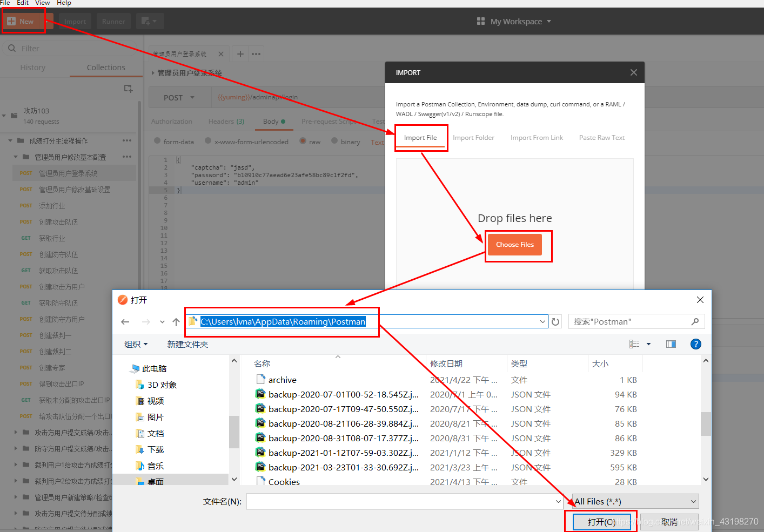Viewport: 764px width, 532px height.
Task: Click the new collection icon in sidebar
Action: pyautogui.click(x=128, y=89)
